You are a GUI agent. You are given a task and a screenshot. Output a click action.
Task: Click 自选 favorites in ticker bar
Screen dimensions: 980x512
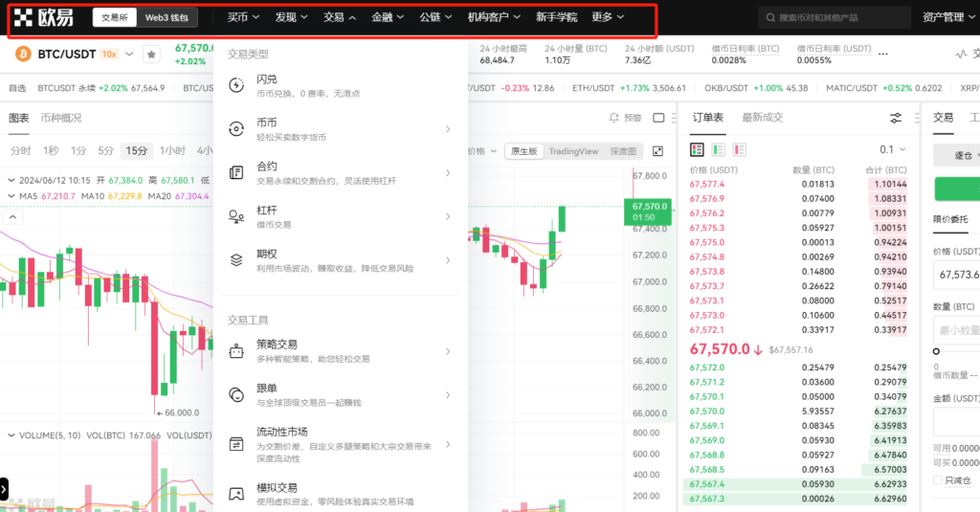(17, 88)
